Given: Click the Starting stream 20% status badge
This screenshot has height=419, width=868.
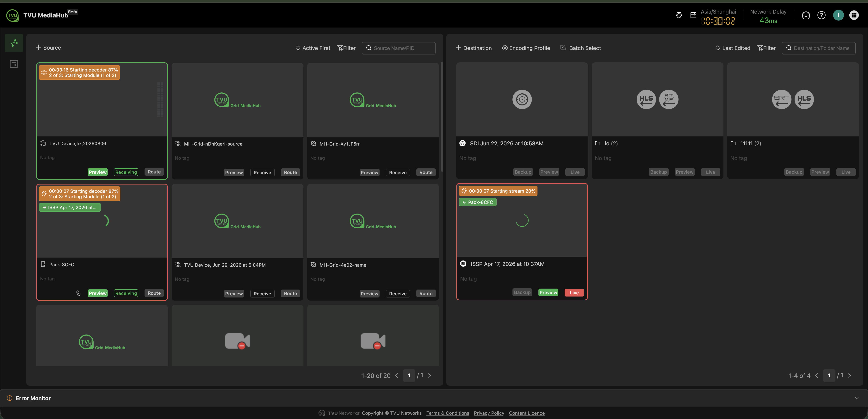Looking at the screenshot, I should [498, 191].
